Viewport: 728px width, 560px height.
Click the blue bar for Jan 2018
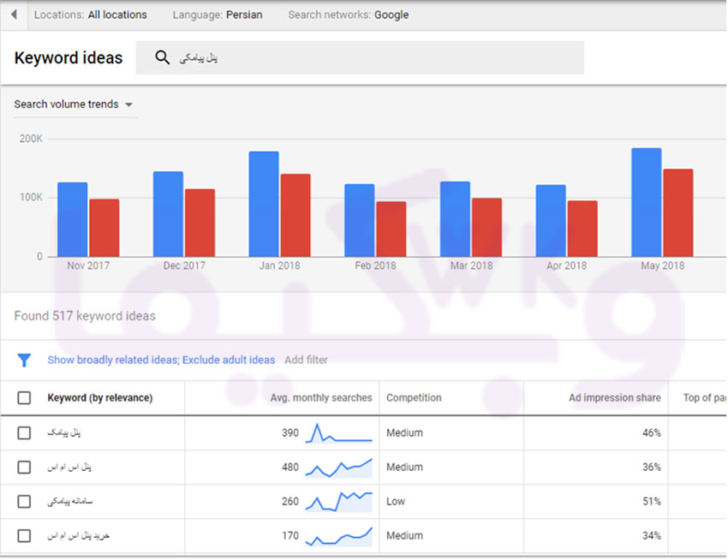tap(264, 204)
